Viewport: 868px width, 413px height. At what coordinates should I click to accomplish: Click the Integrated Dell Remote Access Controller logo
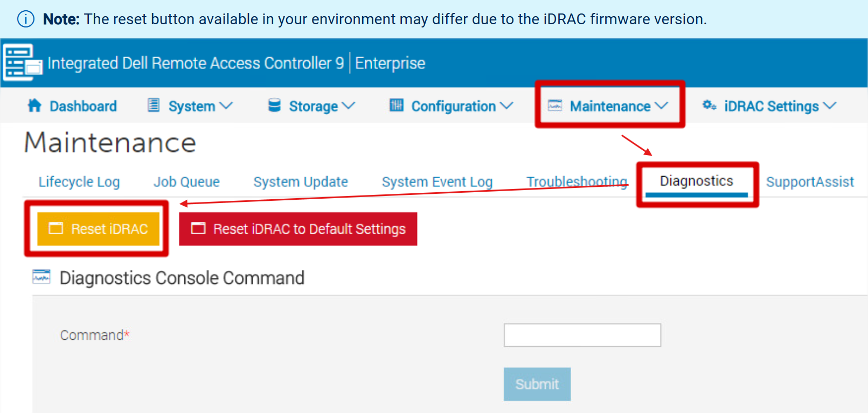click(22, 62)
